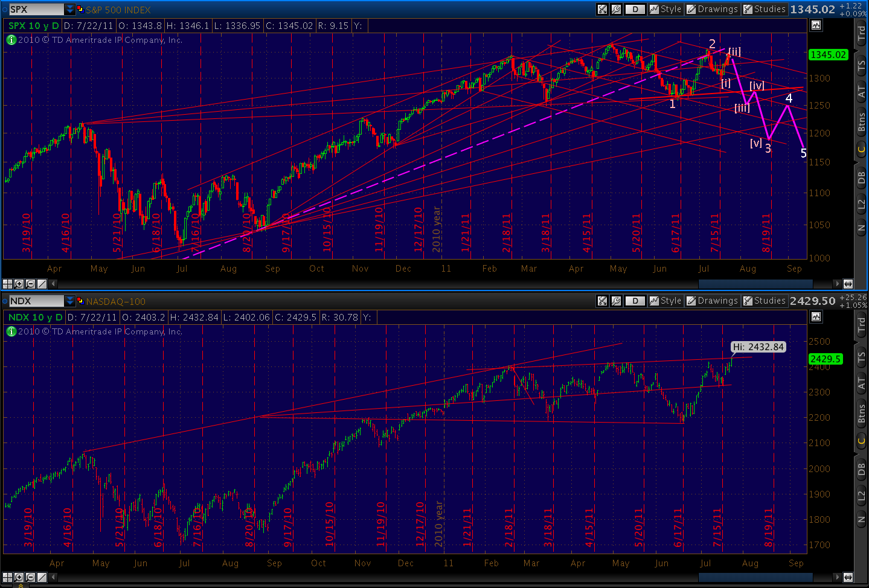
Task: Toggle C sidebar tab on SPX chart
Action: (862, 149)
